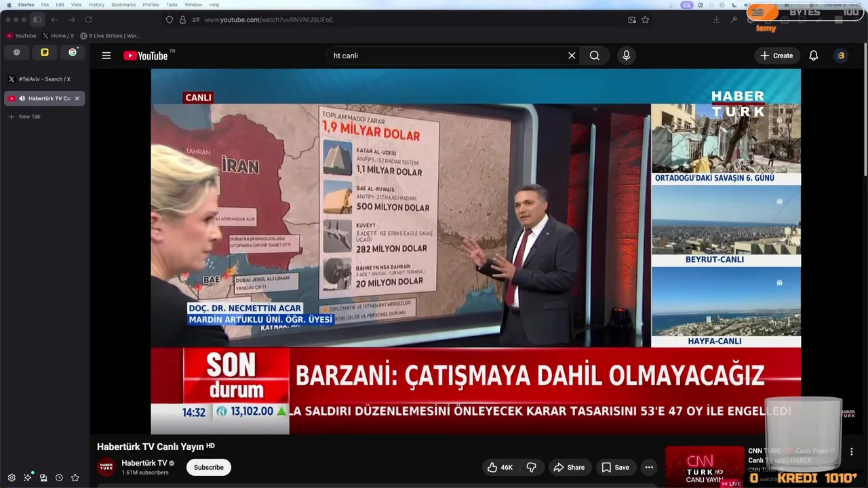Save video to a playlist

pos(615,467)
